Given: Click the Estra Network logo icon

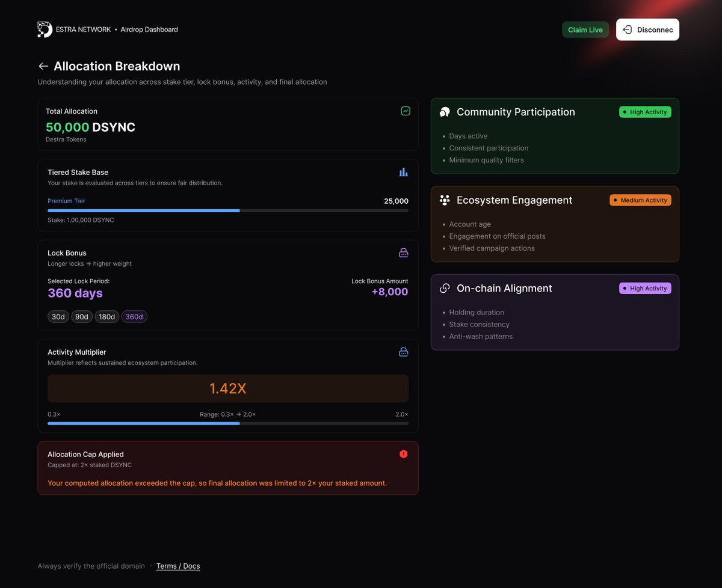Looking at the screenshot, I should [45, 29].
